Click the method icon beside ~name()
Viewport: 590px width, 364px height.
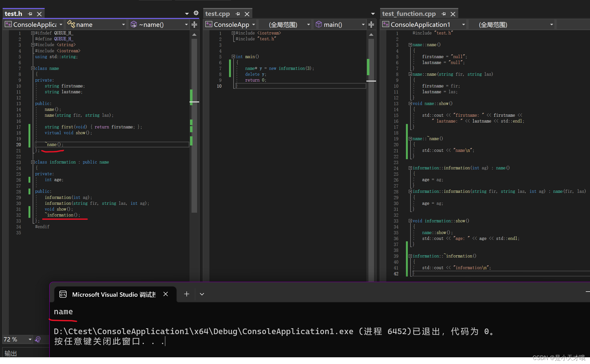134,24
